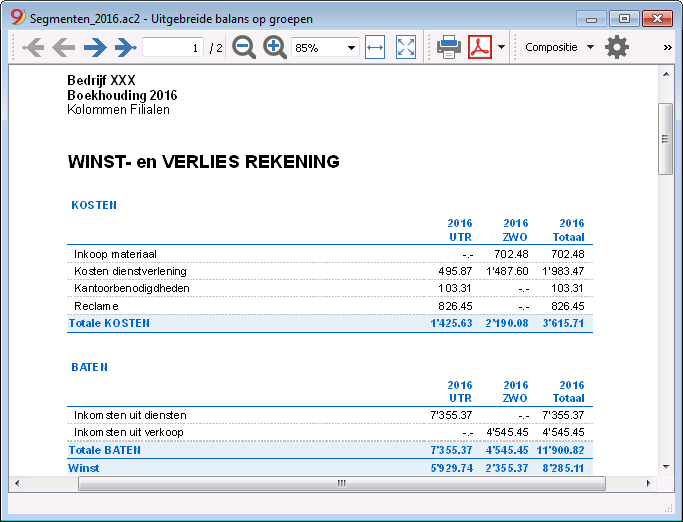The image size is (683, 522).
Task: Fit whole page to window icon
Action: (406, 47)
